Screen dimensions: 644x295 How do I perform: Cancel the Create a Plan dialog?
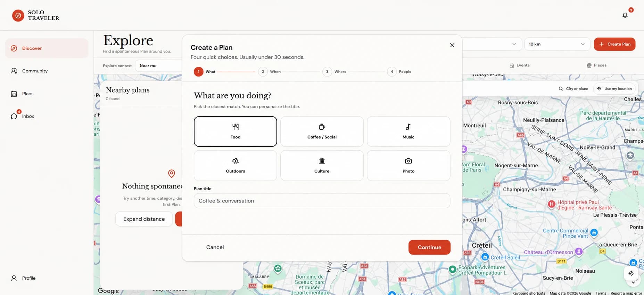tap(215, 247)
